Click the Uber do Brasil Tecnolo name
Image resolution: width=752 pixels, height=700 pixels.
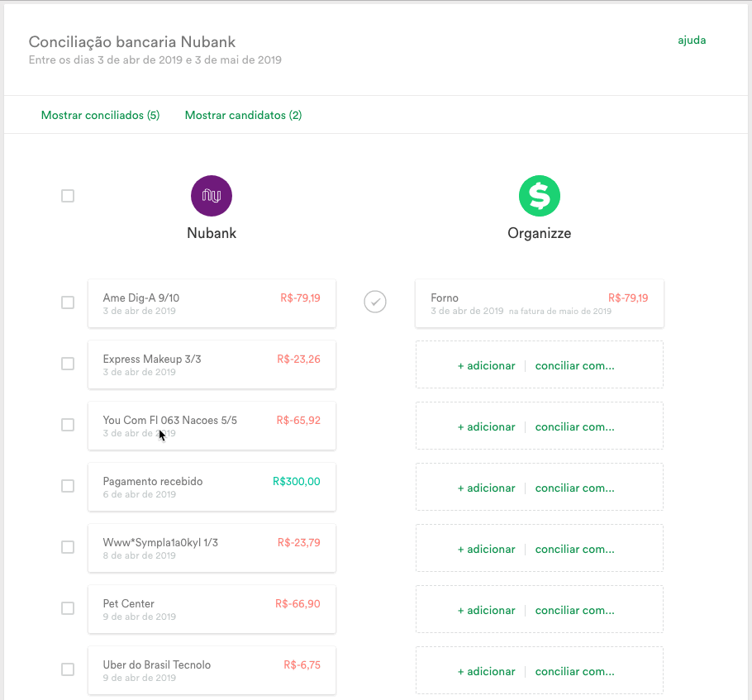point(157,665)
